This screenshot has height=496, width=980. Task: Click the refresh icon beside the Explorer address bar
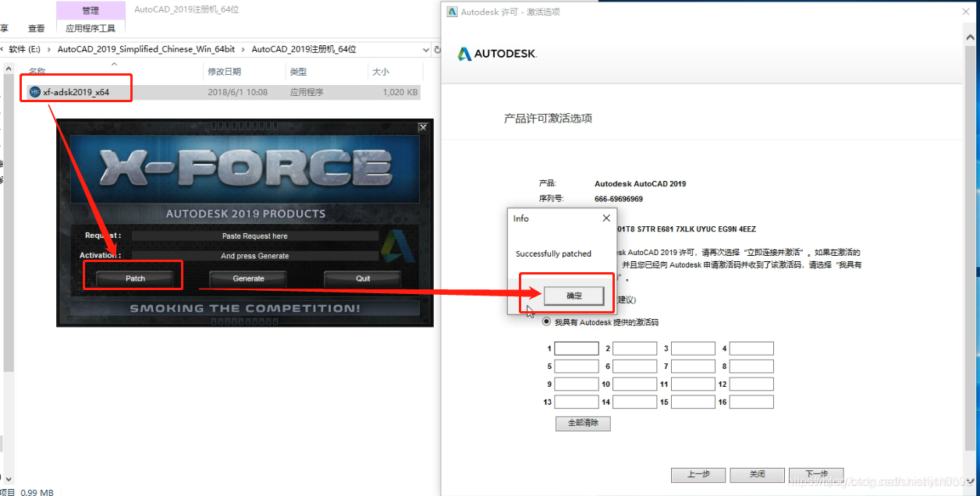[x=438, y=49]
